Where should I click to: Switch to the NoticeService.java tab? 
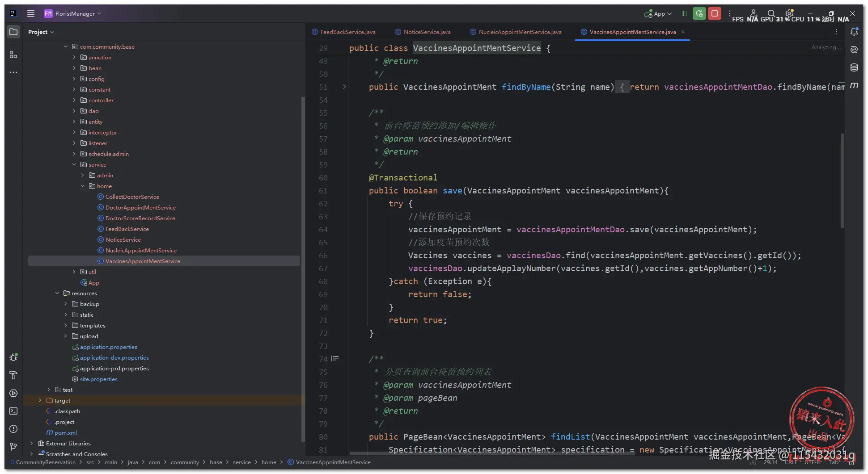[x=423, y=32]
